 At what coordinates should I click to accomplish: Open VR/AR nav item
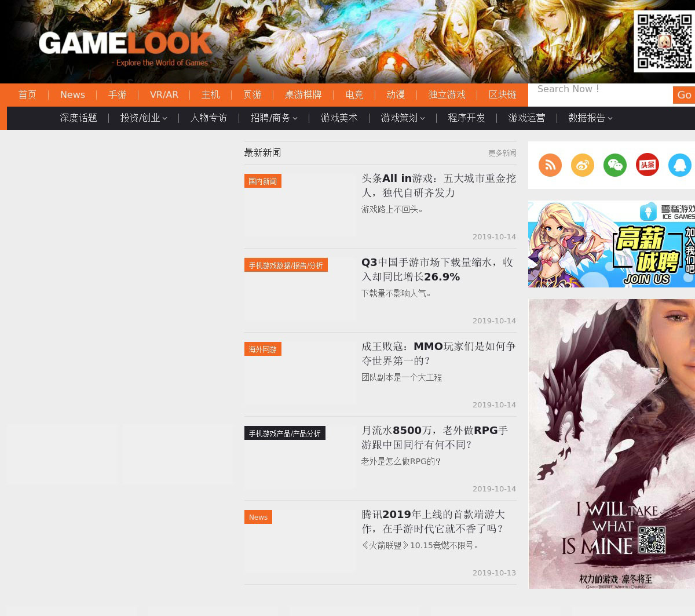(x=164, y=95)
